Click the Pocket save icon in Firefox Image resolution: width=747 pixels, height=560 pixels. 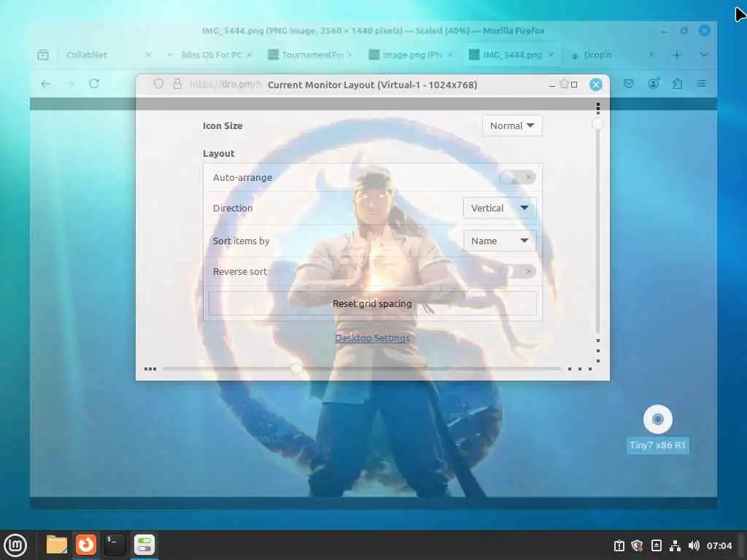point(629,84)
